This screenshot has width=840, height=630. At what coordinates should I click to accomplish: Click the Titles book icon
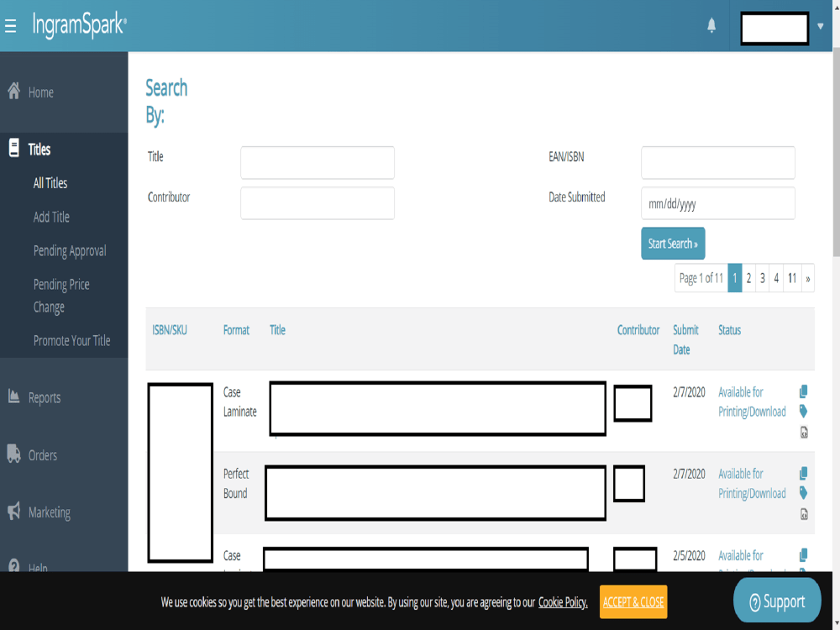(14, 147)
